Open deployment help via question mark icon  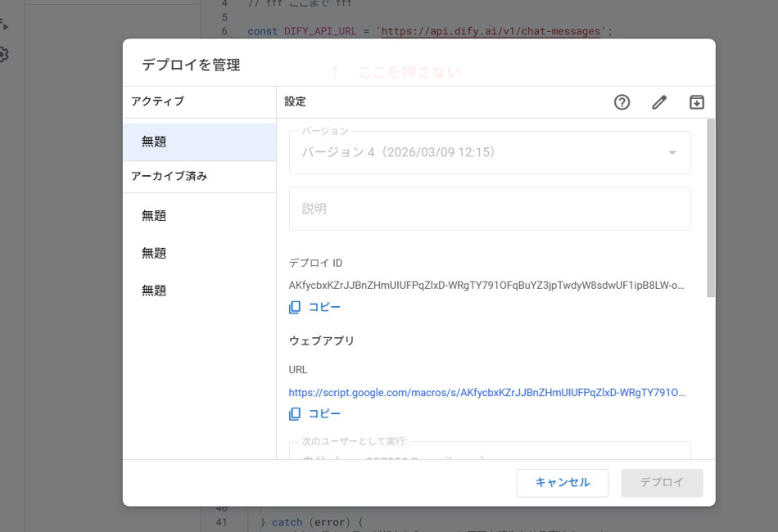tap(622, 102)
